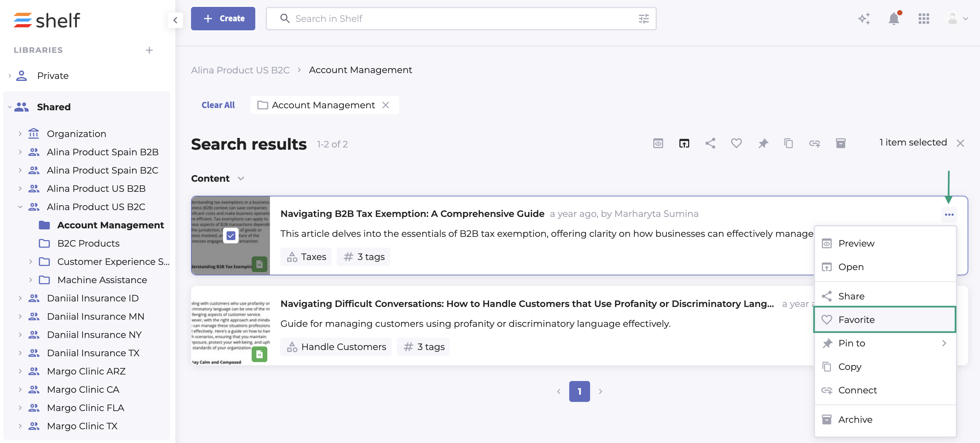Image resolution: width=980 pixels, height=443 pixels.
Task: Choose Archive from the context menu
Action: click(x=855, y=420)
